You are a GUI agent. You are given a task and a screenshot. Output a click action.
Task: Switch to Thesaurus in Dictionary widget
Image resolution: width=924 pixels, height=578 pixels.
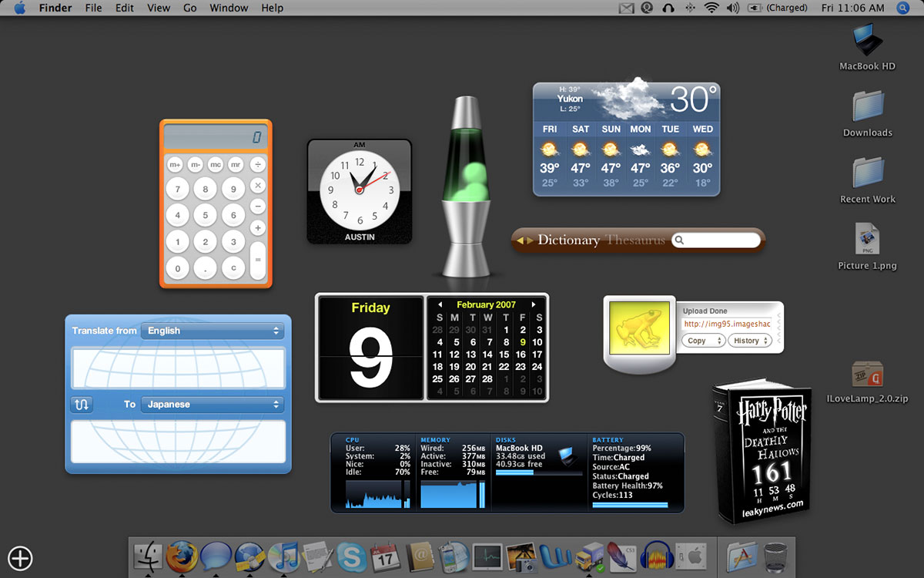[x=635, y=240]
